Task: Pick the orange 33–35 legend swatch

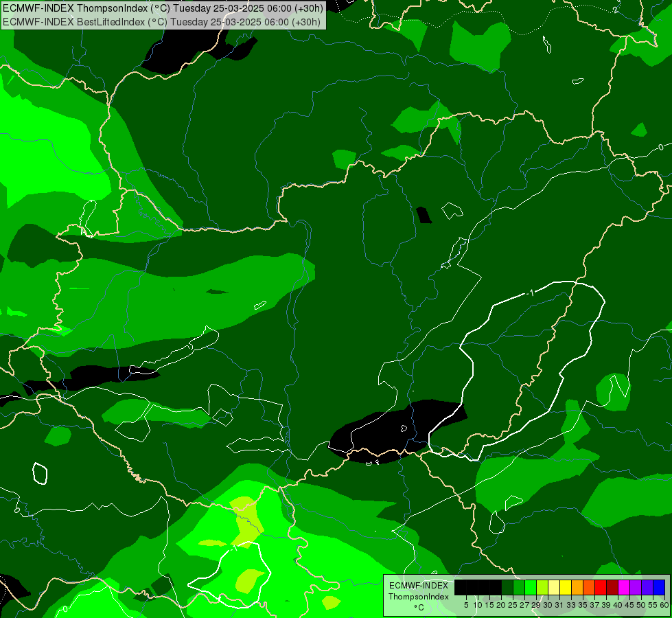Action: point(577,588)
